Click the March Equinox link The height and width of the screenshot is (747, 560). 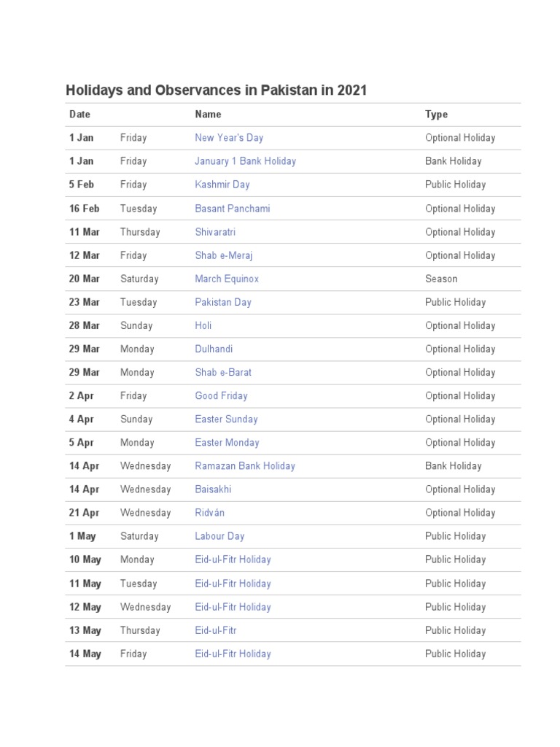tap(227, 279)
